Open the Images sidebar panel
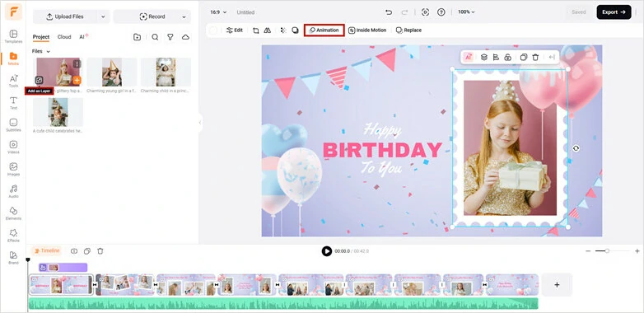 (13, 169)
